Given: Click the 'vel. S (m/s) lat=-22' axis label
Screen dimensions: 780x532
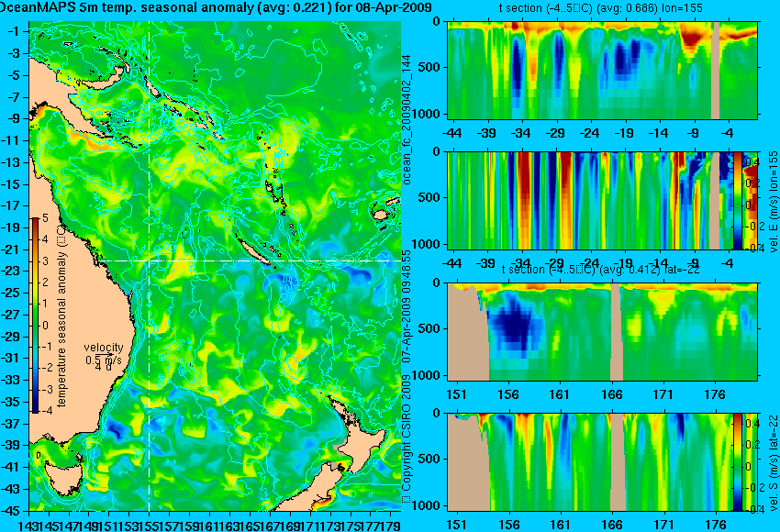Looking at the screenshot, I should click(774, 462).
